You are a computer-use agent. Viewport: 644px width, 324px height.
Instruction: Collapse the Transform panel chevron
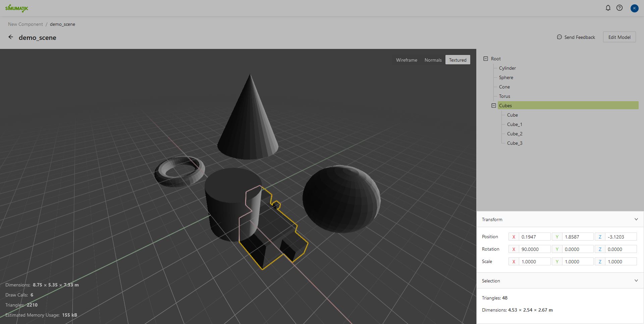[636, 219]
